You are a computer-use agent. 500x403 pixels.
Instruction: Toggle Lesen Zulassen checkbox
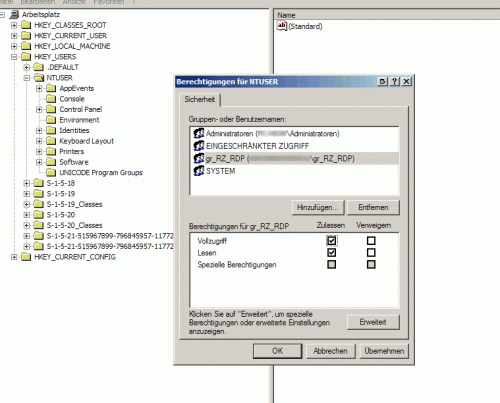331,252
